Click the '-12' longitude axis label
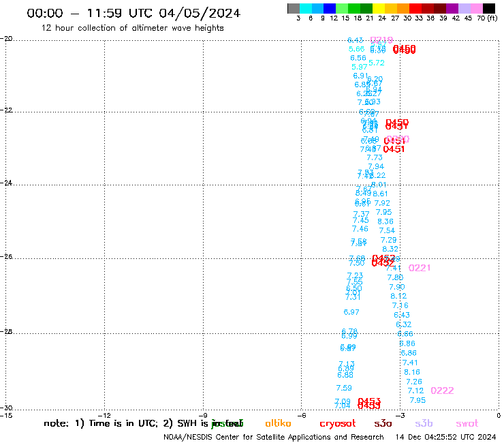This screenshot has width=504, height=443. pos(105,415)
